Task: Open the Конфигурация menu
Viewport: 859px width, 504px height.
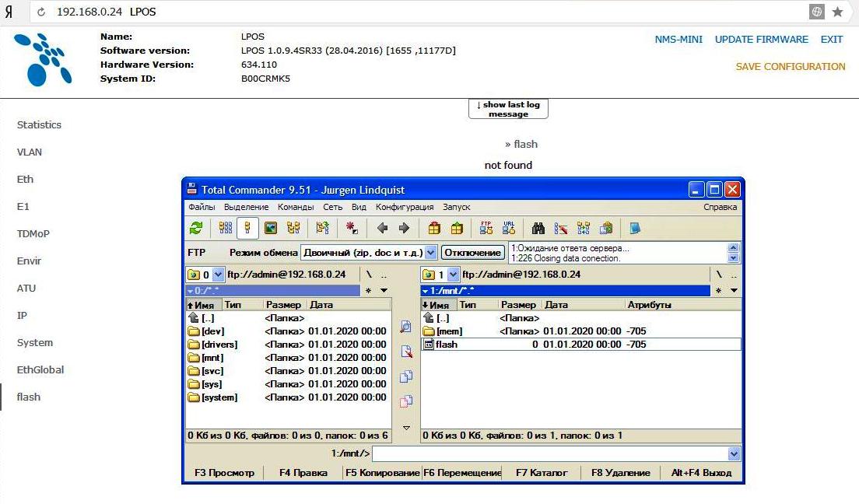Action: tap(405, 207)
